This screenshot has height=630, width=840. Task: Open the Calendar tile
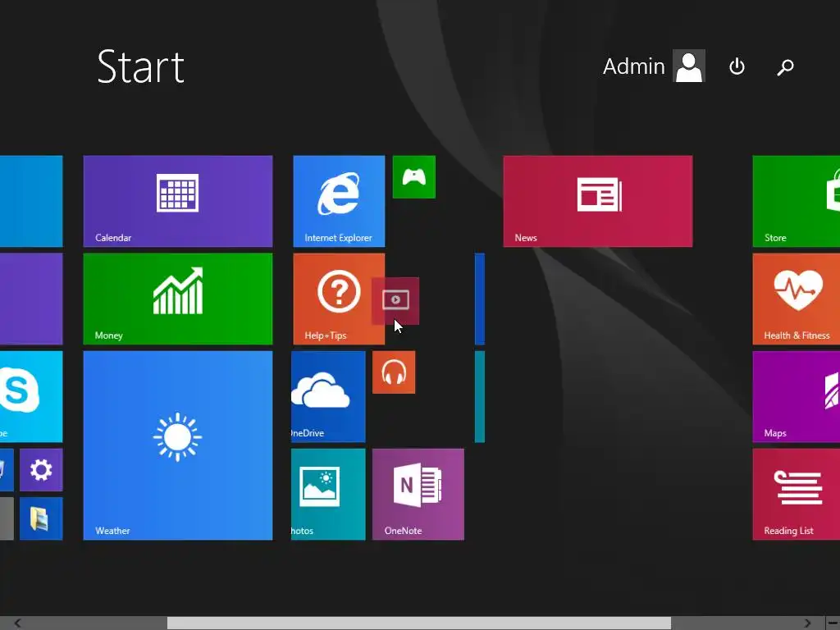[x=178, y=202]
